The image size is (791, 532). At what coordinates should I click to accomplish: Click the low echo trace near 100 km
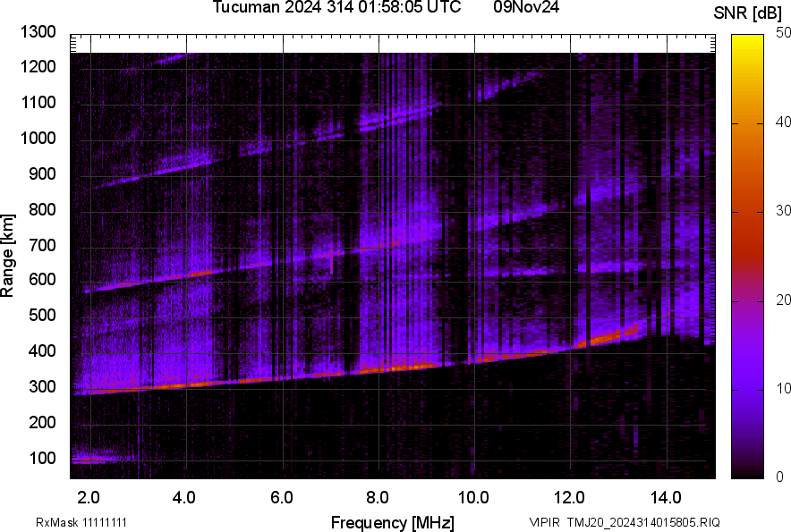click(x=94, y=460)
